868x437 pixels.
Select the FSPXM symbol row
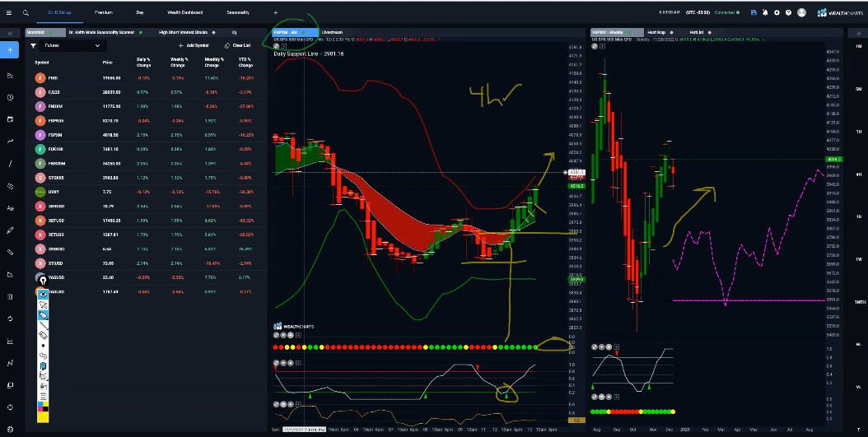pyautogui.click(x=147, y=135)
